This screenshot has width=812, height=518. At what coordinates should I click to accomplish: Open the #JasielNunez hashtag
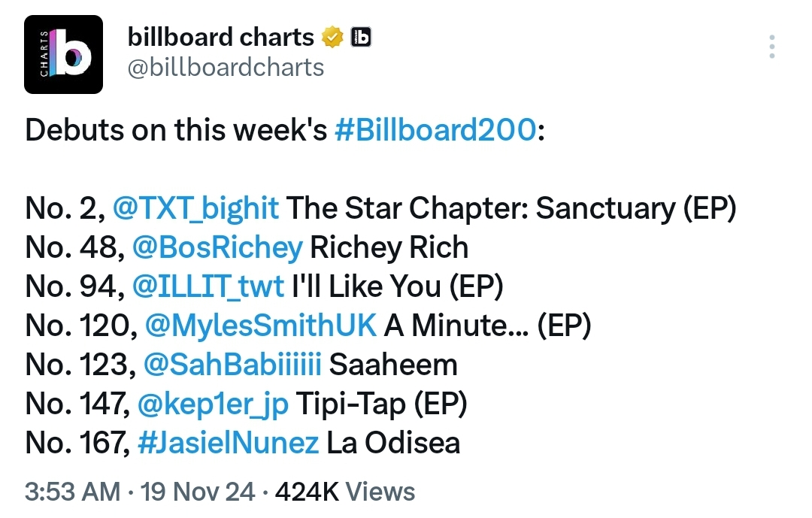228,444
